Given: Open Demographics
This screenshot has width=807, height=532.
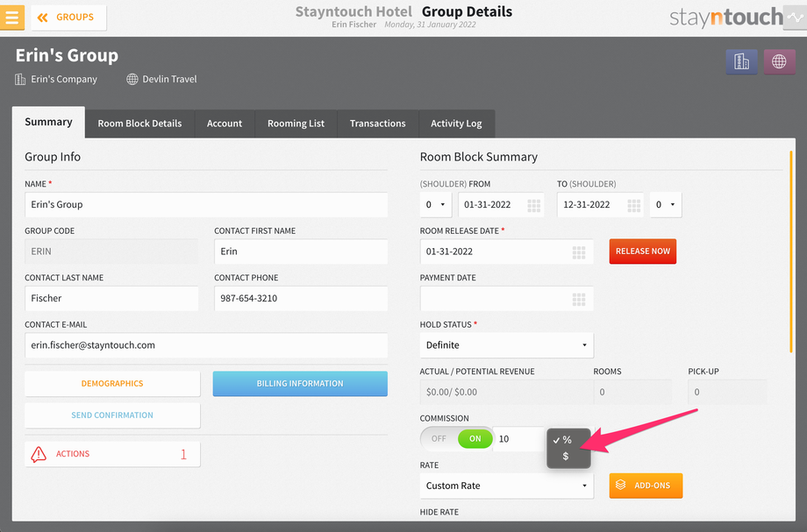Looking at the screenshot, I should coord(112,384).
